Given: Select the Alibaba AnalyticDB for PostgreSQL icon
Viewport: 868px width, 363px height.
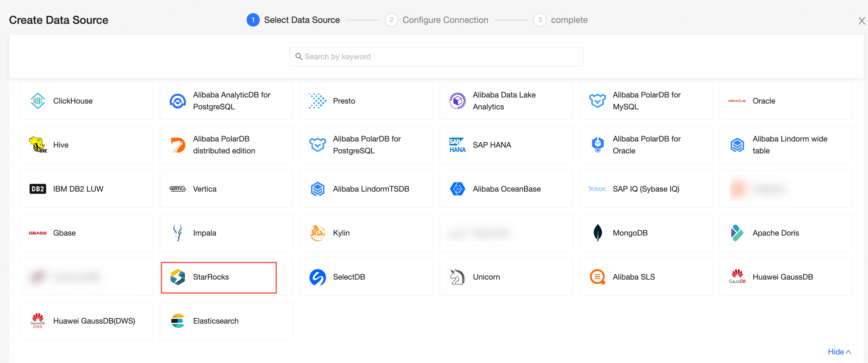Looking at the screenshot, I should (178, 101).
